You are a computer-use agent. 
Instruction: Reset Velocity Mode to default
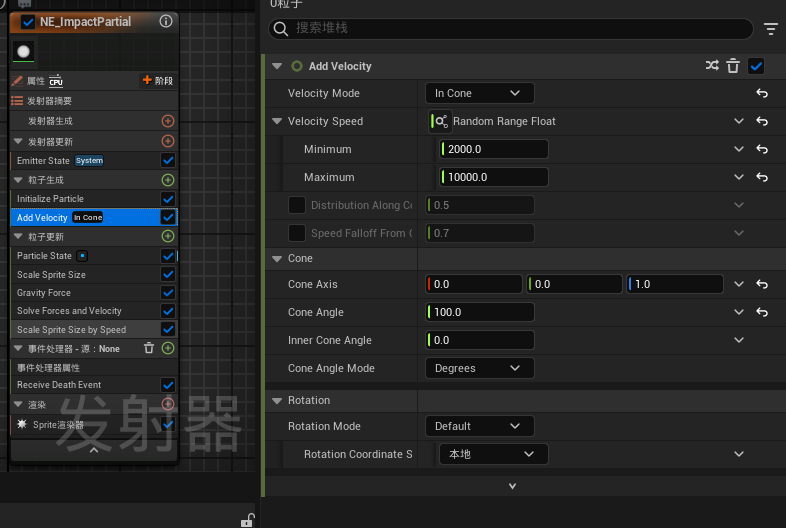coord(762,93)
